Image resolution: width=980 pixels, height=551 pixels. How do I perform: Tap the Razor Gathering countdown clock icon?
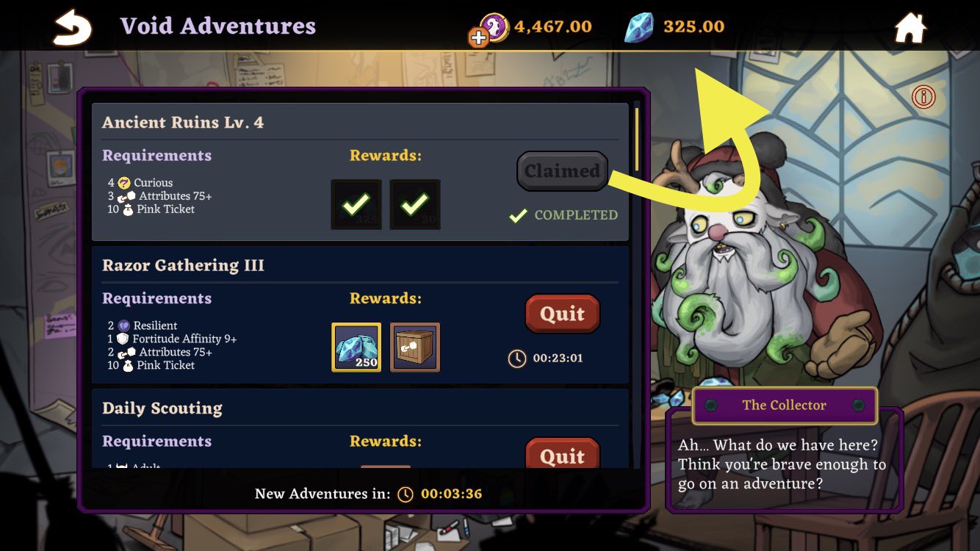point(517,359)
